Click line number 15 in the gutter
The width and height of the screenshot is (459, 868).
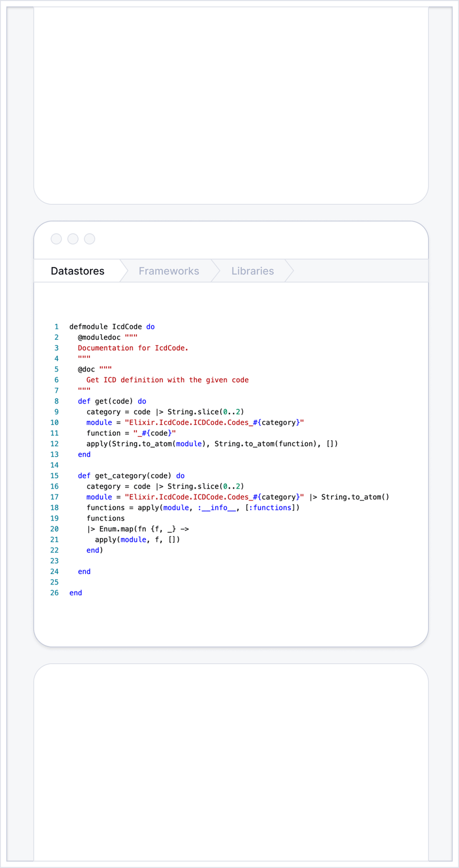coord(55,476)
